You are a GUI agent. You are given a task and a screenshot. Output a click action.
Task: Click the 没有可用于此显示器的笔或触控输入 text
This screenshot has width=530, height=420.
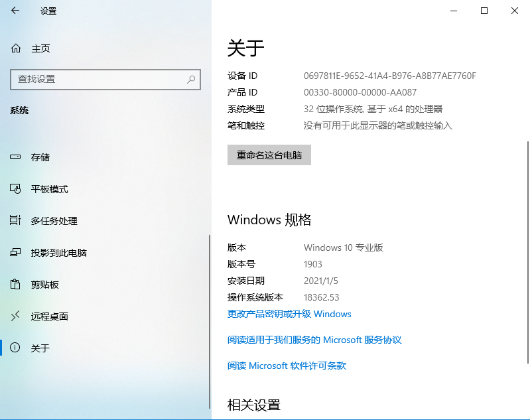pyautogui.click(x=378, y=125)
